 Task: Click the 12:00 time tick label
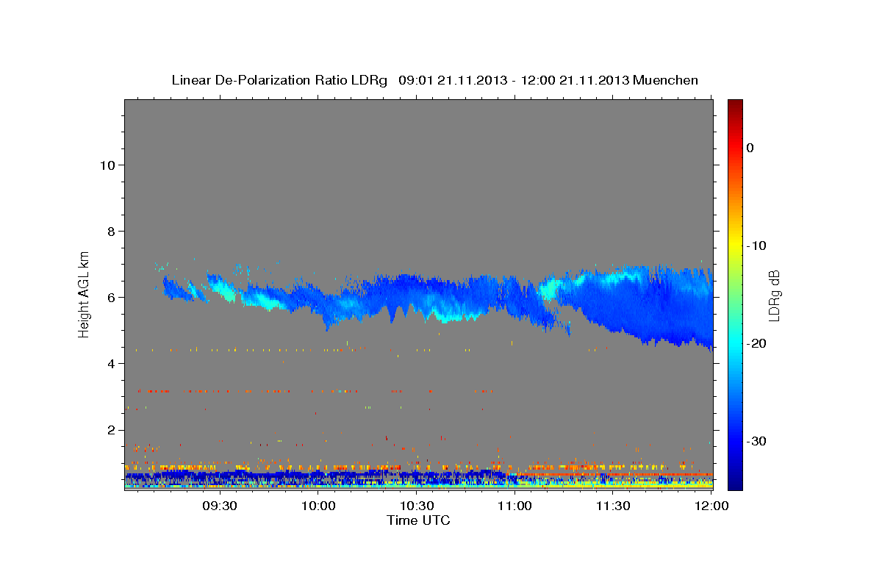(711, 506)
